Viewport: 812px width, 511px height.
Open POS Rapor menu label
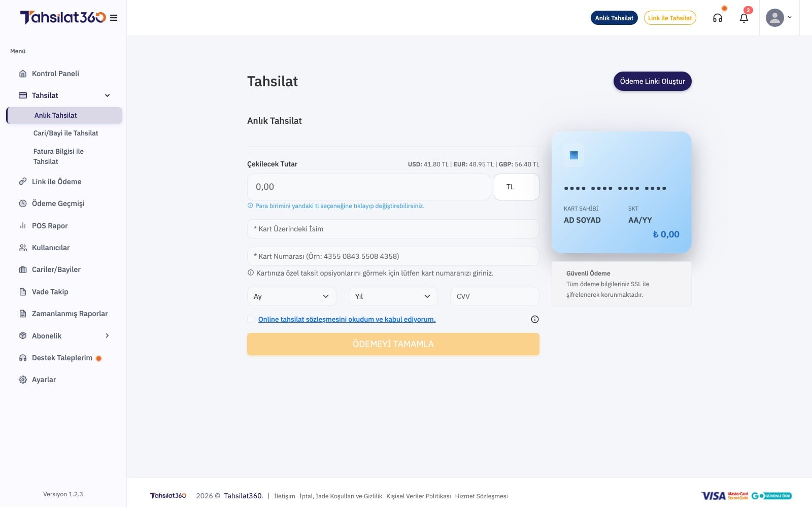click(x=50, y=226)
